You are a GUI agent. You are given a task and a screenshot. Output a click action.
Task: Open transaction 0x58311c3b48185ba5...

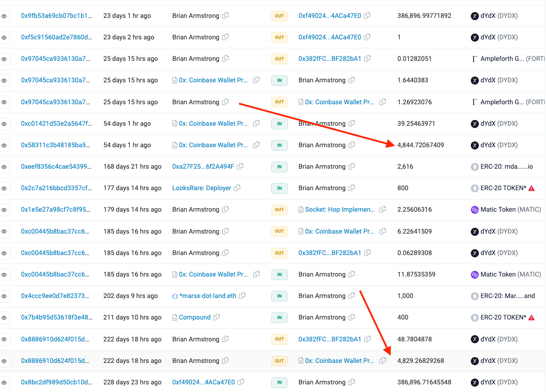click(x=56, y=145)
